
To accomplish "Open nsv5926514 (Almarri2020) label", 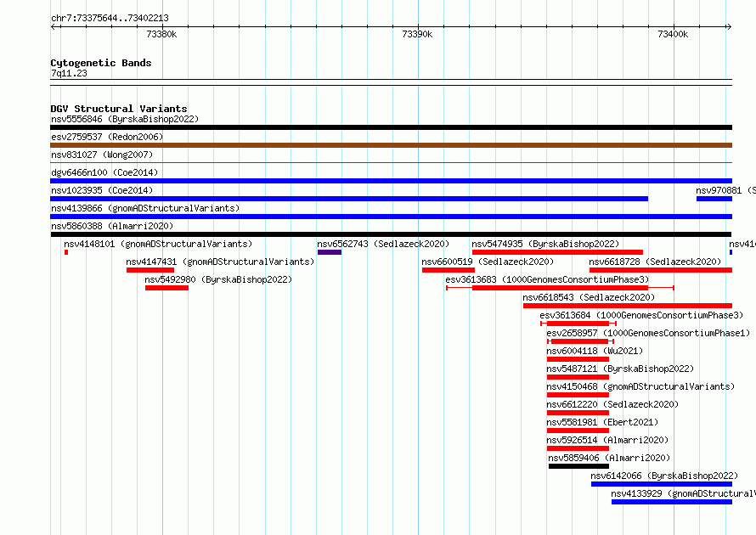I will click(607, 440).
